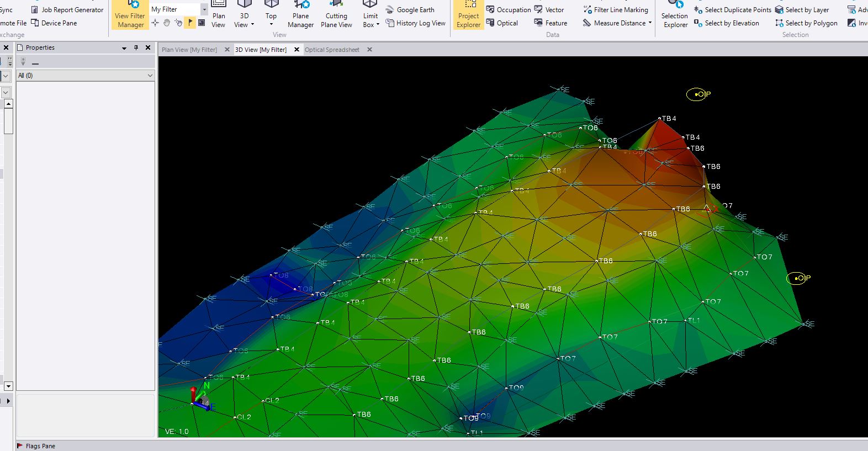Switch to the Optical Spreadsheet tab
Viewport: 868px width, 451px height.
point(332,50)
